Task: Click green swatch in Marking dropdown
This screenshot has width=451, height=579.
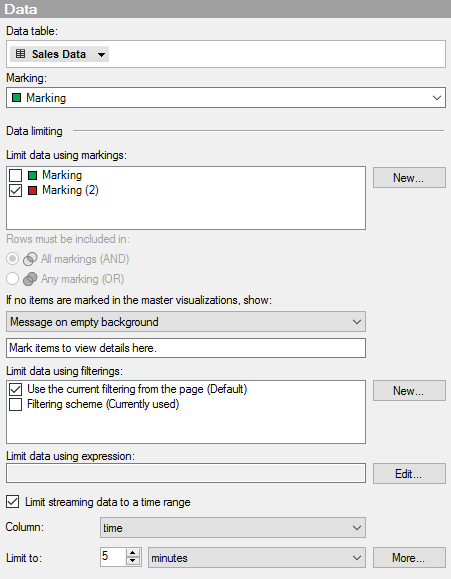Action: tap(16, 98)
